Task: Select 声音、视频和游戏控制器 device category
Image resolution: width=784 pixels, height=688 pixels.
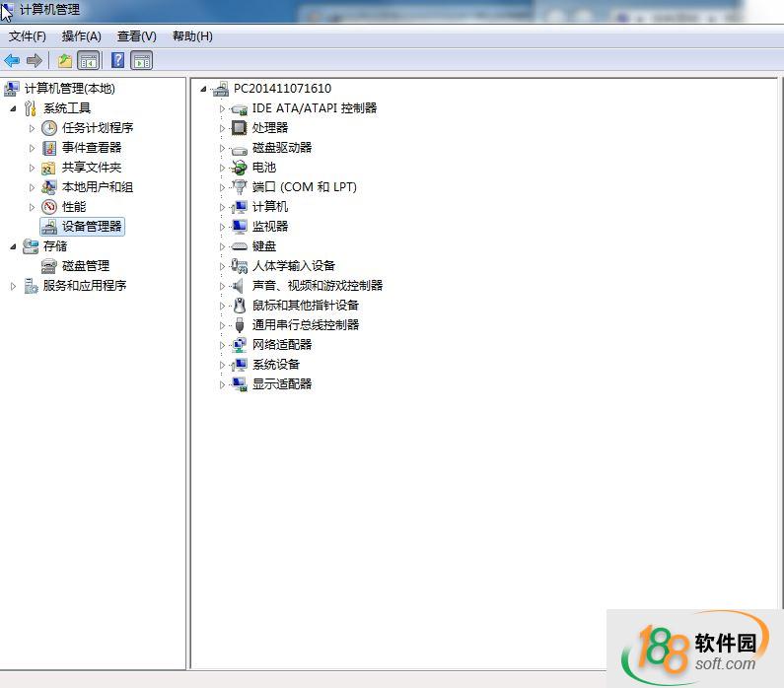Action: [317, 286]
